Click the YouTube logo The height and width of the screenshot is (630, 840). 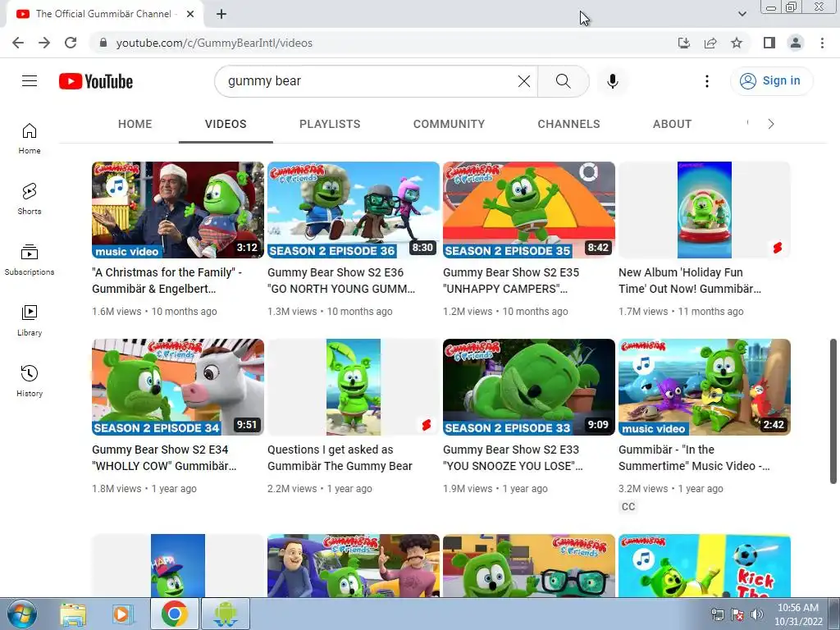96,81
